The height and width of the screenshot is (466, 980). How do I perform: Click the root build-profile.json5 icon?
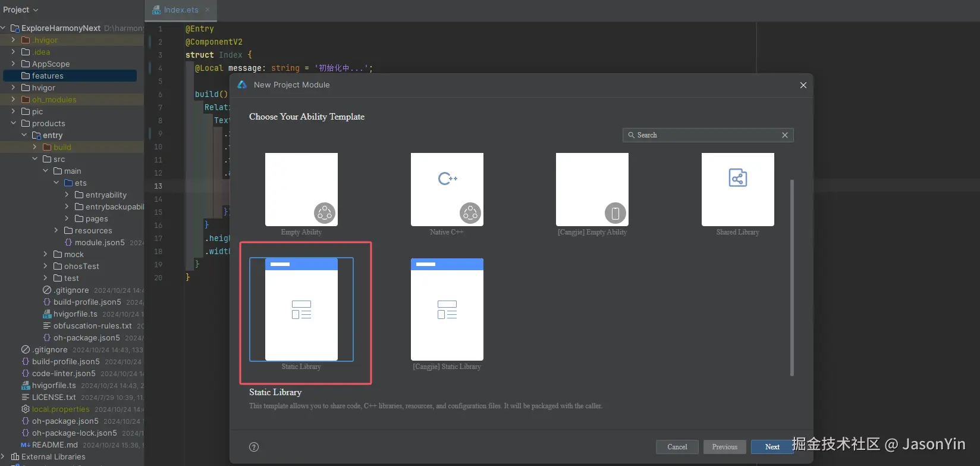click(x=26, y=361)
